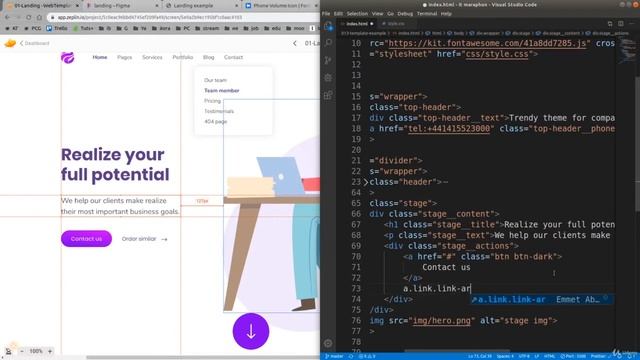The image size is (640, 360).
Task: Close the 01-Landing browser tab
Action: point(77,6)
